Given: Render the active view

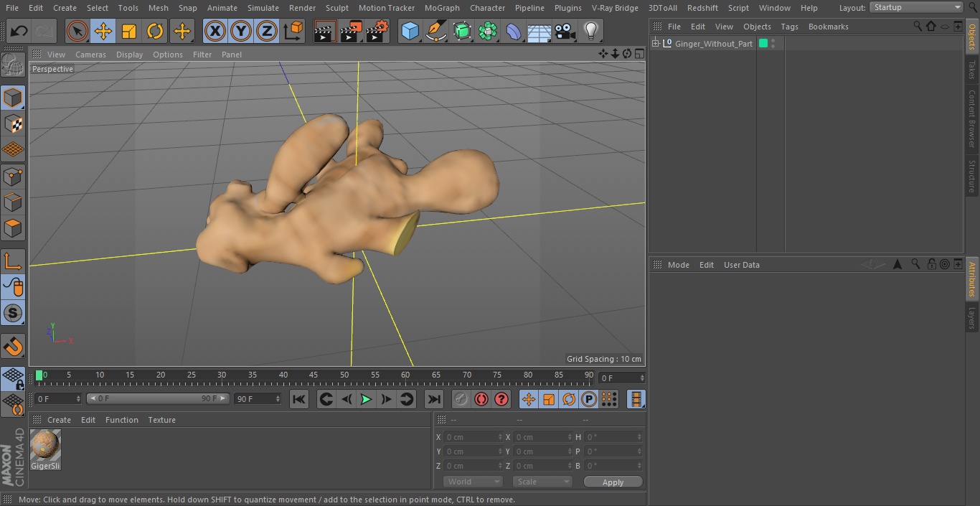Looking at the screenshot, I should 325,31.
